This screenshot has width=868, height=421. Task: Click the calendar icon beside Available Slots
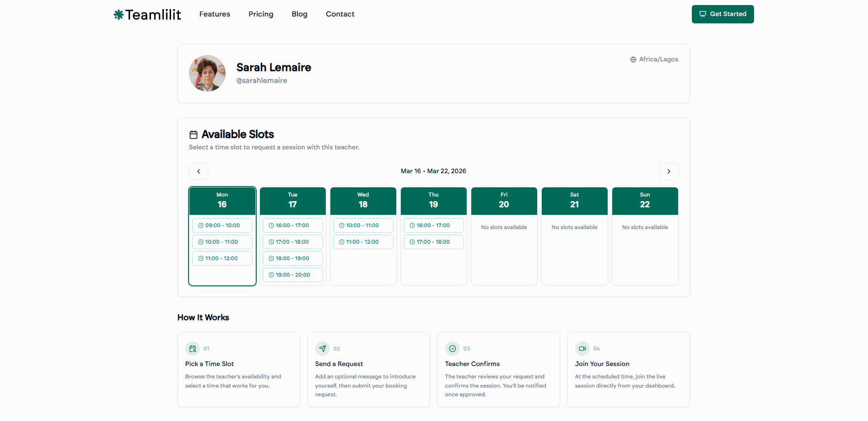(x=194, y=135)
